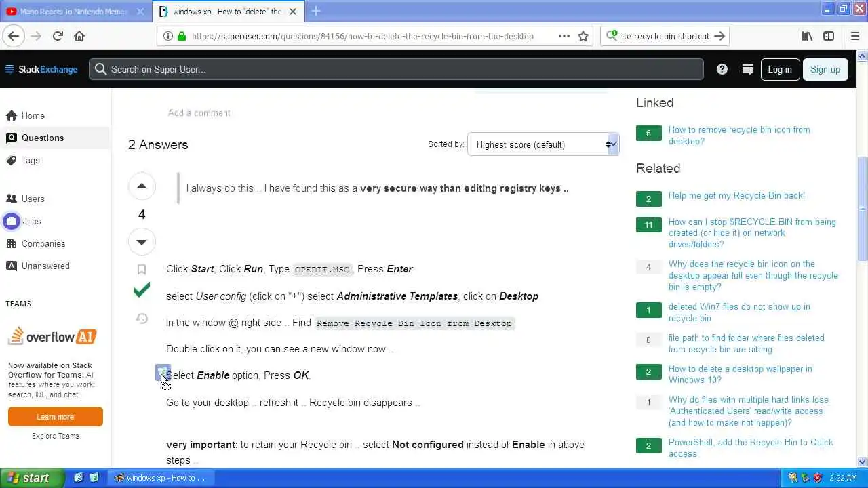868x488 pixels.
Task: Click the Log in button
Action: (x=780, y=69)
